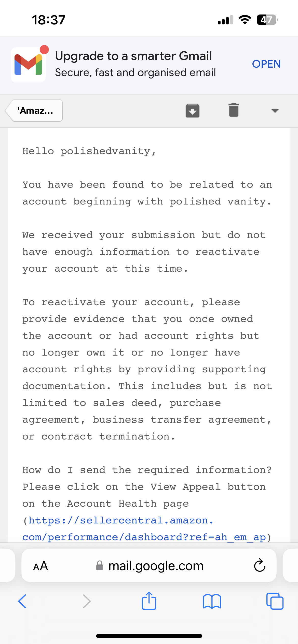The height and width of the screenshot is (644, 298).
Task: Archive the email with the archive icon
Action: tap(192, 110)
